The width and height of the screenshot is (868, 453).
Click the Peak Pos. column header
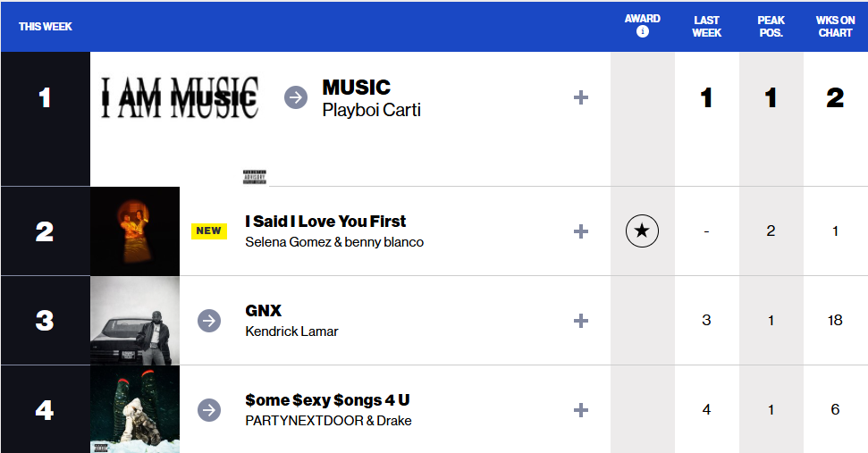[771, 26]
